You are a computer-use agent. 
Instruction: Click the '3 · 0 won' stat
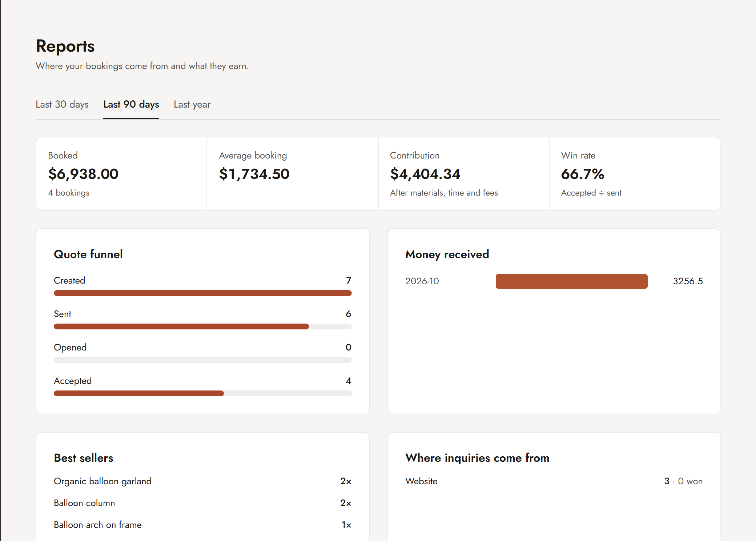[683, 481]
